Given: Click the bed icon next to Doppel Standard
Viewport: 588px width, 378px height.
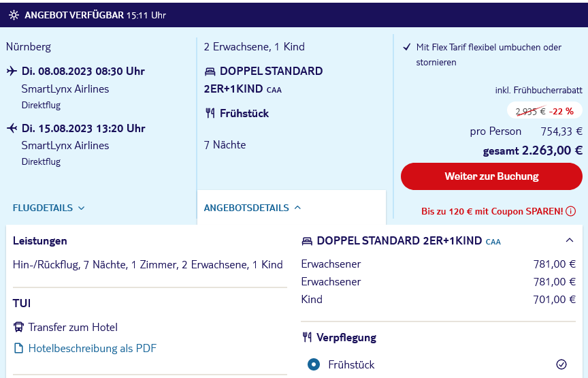Looking at the screenshot, I should tap(210, 72).
